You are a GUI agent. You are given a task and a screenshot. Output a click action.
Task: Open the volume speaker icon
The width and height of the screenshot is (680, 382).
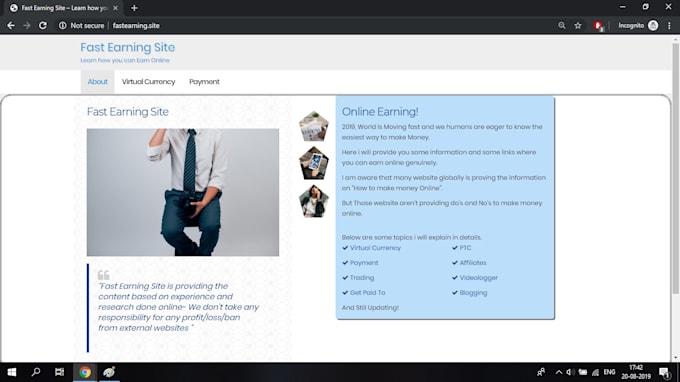[570, 372]
